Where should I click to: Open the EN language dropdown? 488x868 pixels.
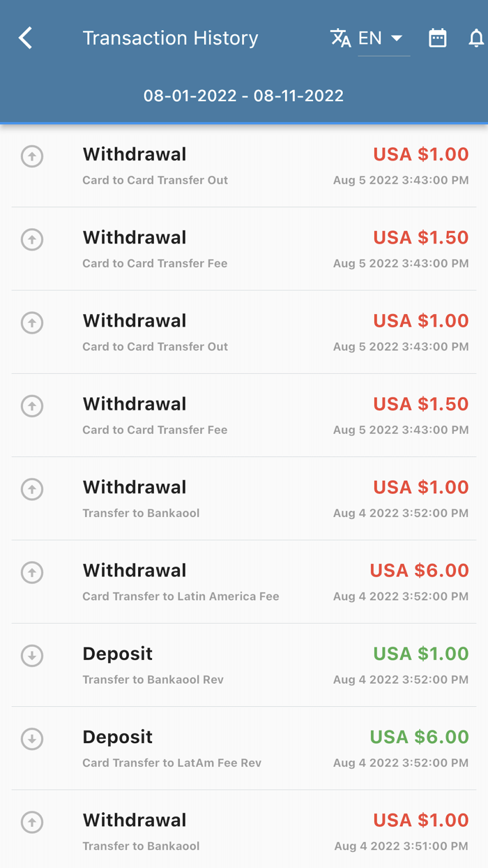(x=372, y=38)
